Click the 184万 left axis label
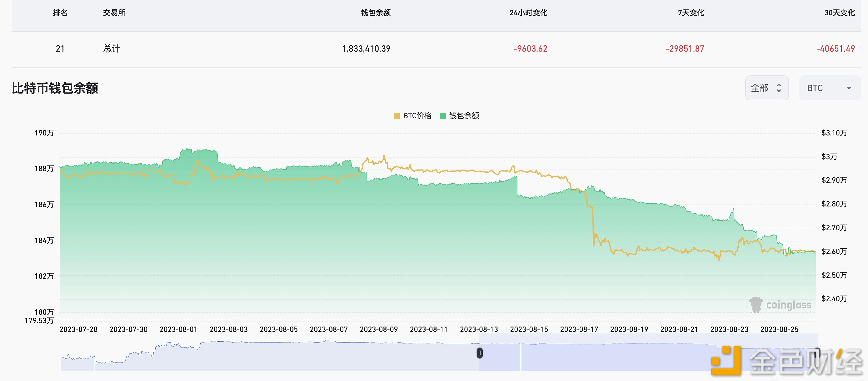The height and width of the screenshot is (381, 868). (x=44, y=241)
